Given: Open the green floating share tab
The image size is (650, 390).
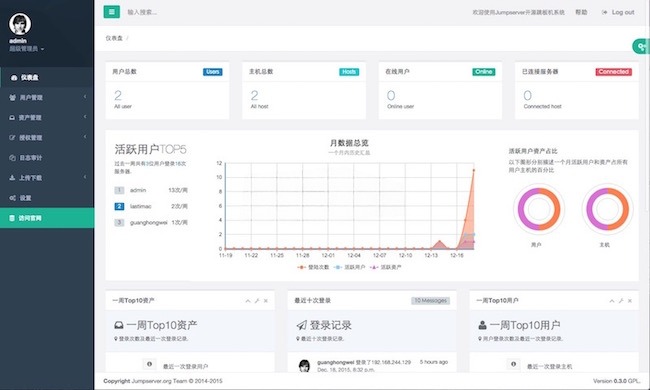Looking at the screenshot, I should coord(641,46).
